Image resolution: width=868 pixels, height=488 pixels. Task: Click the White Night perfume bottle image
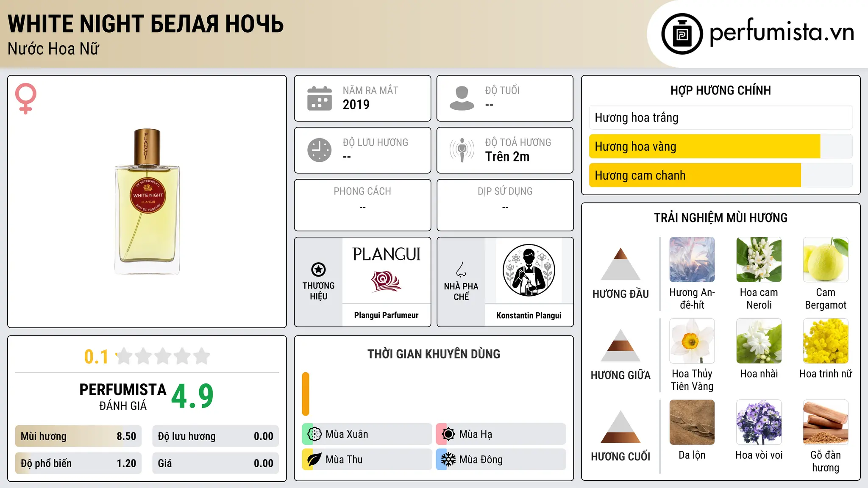coord(147,201)
